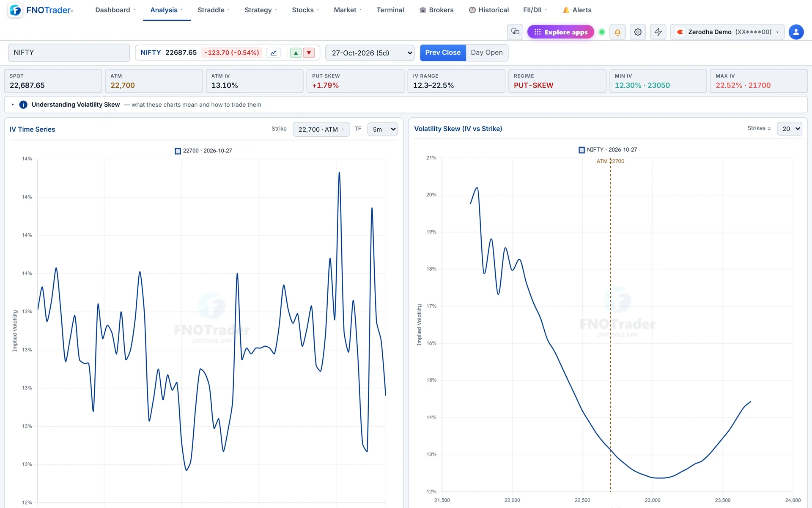Click the ATM IV 13.10% value
Screen dimensions: 812x508
pos(225,86)
